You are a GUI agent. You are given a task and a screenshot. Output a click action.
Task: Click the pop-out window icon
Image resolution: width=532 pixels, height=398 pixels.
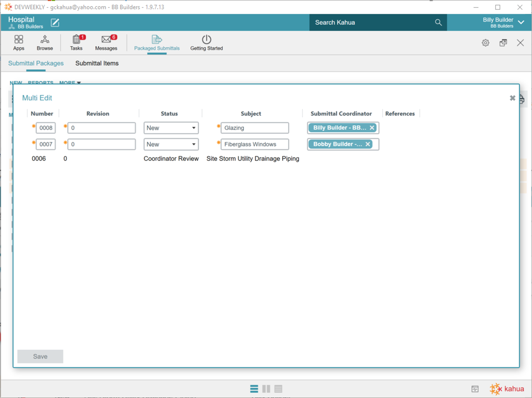tap(503, 43)
